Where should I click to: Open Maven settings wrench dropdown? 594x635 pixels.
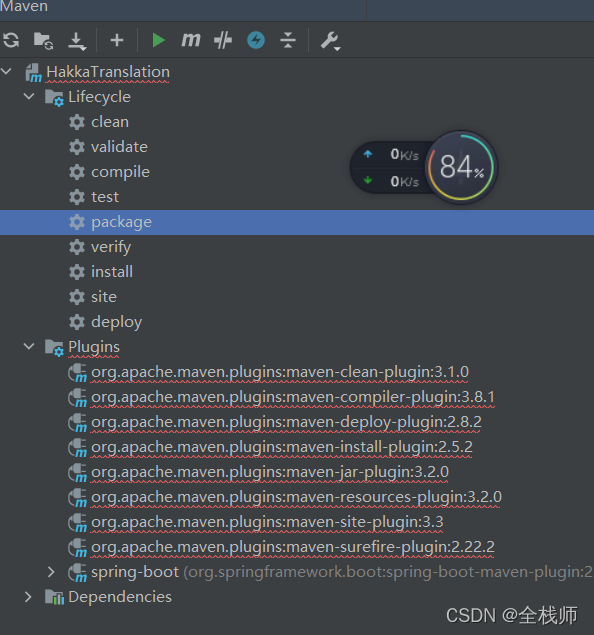click(x=330, y=41)
